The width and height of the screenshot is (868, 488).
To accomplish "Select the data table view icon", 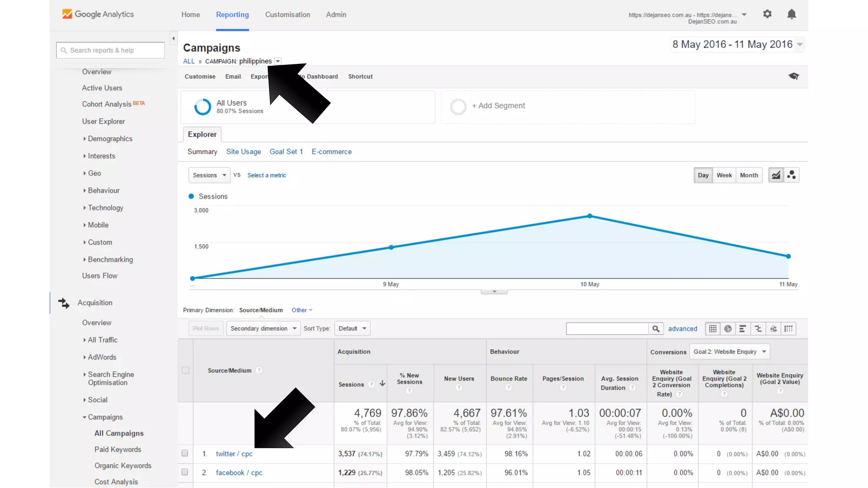I will [x=713, y=329].
